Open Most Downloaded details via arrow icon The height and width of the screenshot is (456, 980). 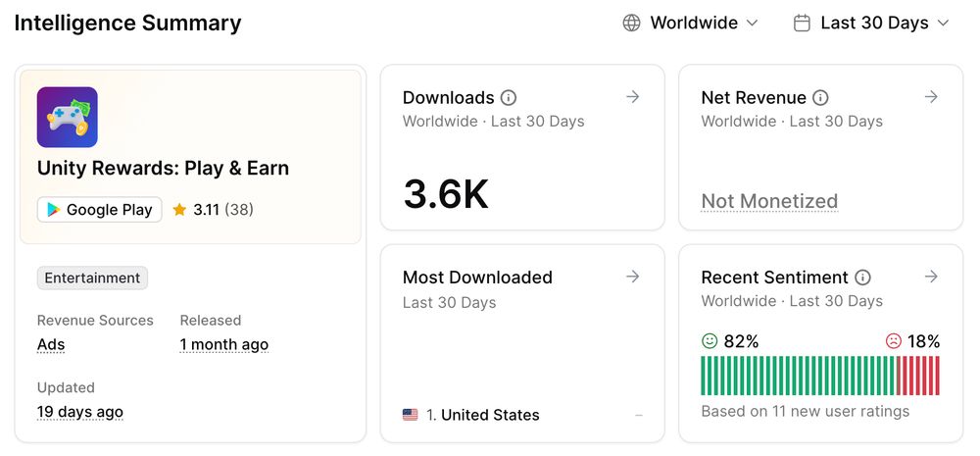(633, 277)
